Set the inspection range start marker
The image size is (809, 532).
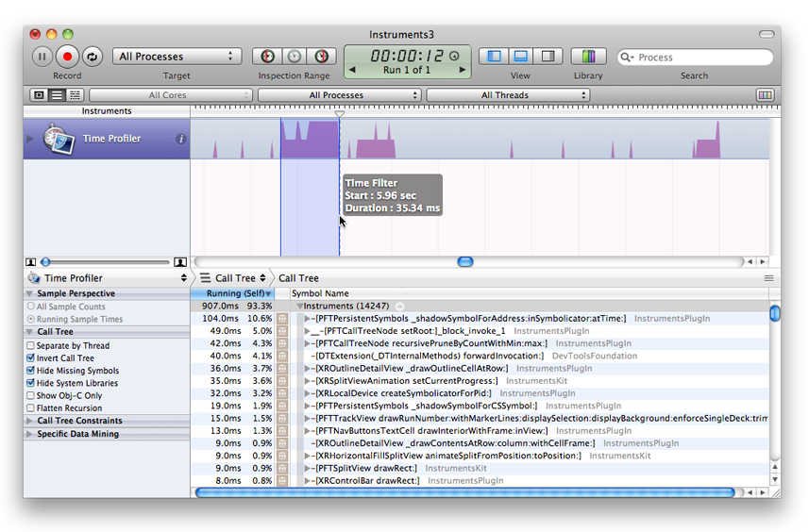point(268,57)
